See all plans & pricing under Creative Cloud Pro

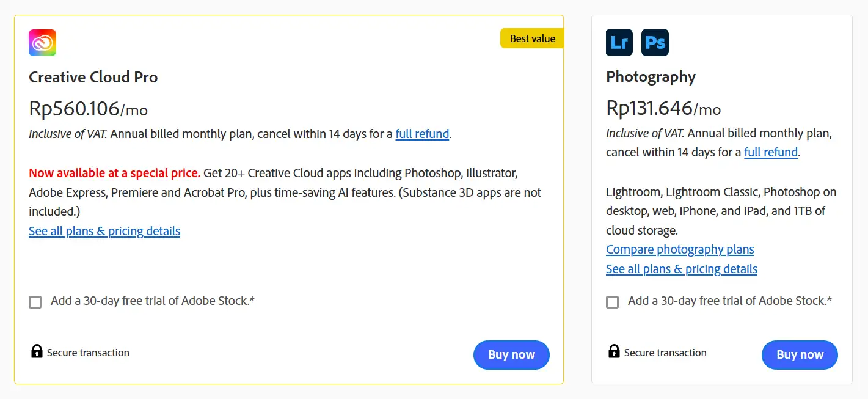pos(104,231)
